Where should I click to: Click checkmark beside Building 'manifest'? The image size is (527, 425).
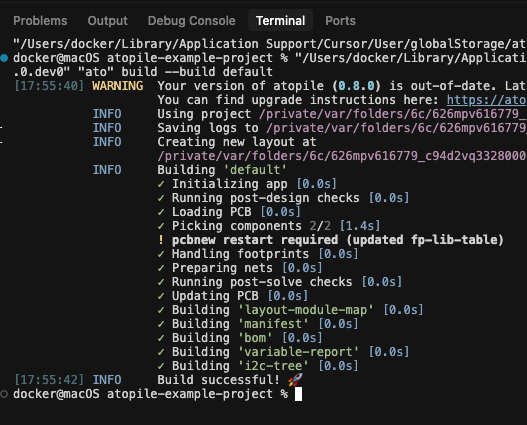tap(161, 324)
